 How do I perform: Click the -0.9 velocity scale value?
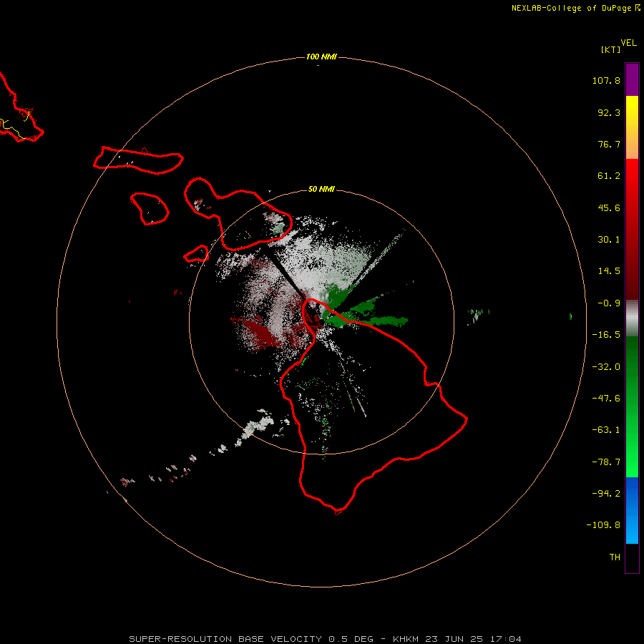[609, 303]
